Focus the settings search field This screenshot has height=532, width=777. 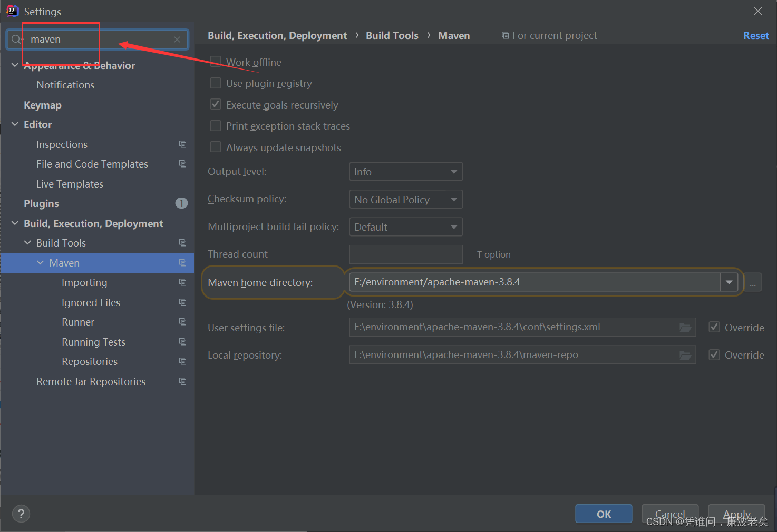[97, 40]
